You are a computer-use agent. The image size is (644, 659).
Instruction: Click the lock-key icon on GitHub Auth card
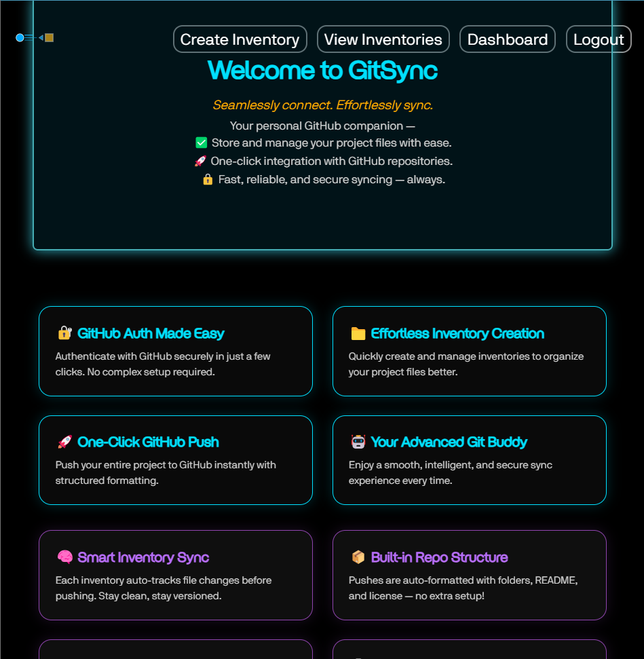tap(64, 333)
